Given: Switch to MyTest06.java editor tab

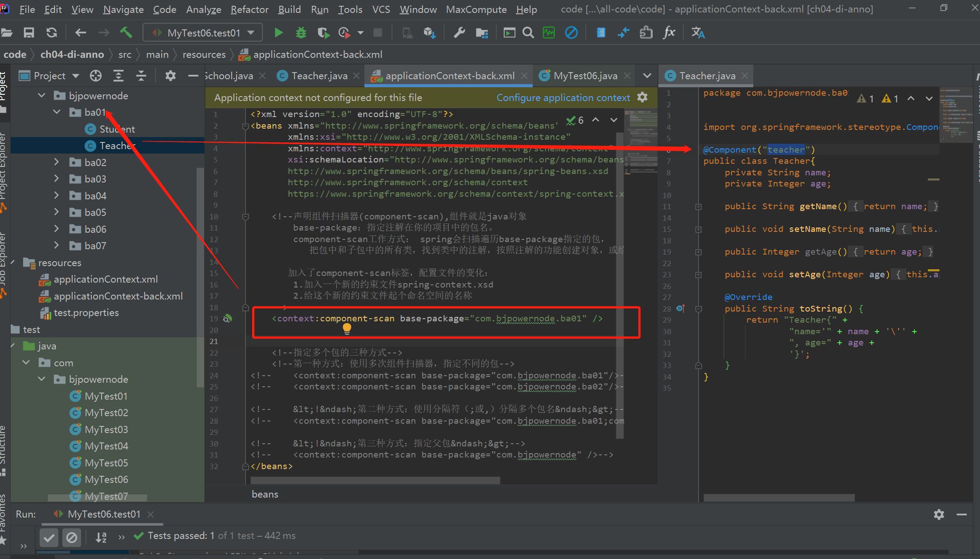Looking at the screenshot, I should tap(585, 76).
